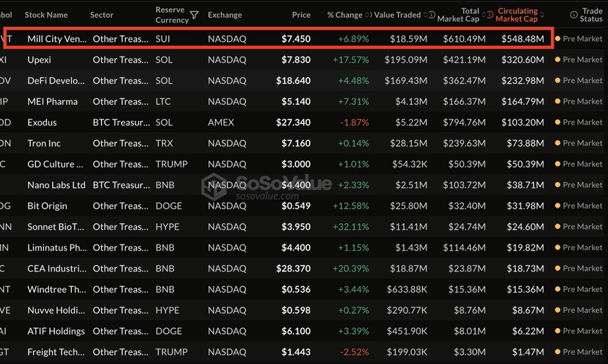Show info tooltip for Trade Status
Screen dimensions: 608x364
(573, 15)
